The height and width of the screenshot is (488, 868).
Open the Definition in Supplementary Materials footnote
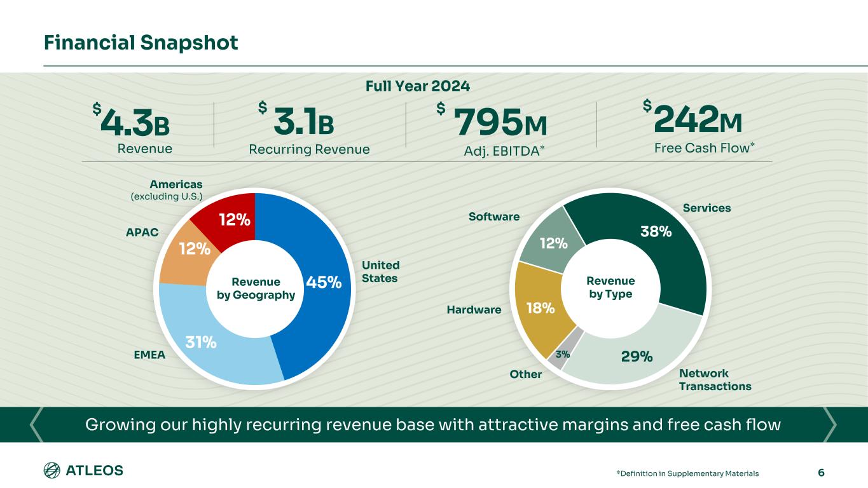pos(687,473)
